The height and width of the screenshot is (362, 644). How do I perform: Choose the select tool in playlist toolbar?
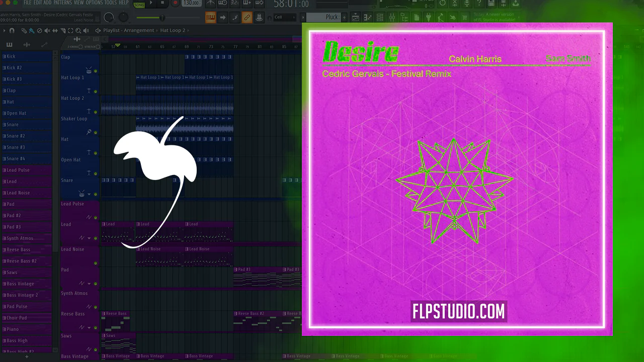click(x=71, y=31)
